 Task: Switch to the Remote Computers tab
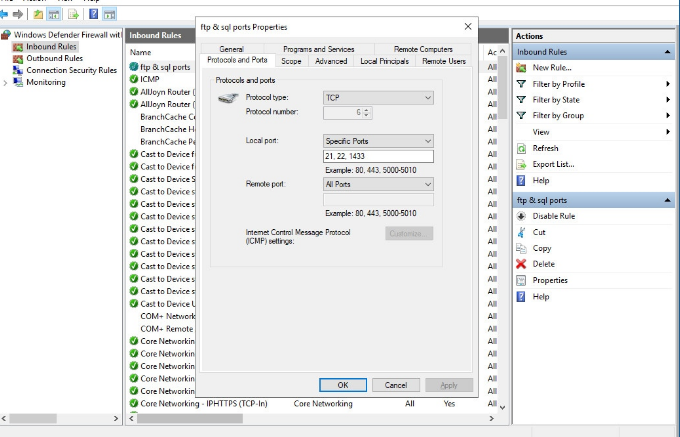pos(423,49)
